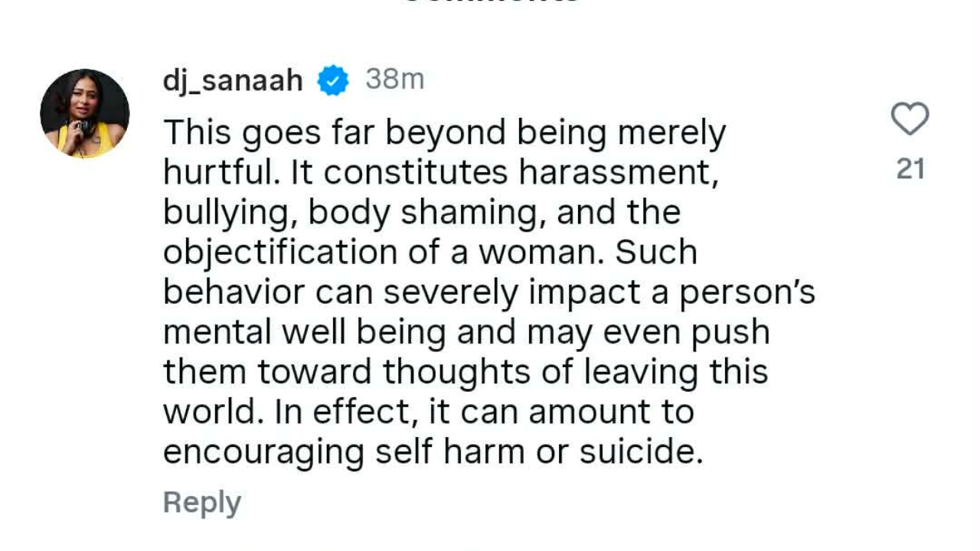Screen dimensions: 980x551
Task: View likes by clicking the 21 count
Action: point(910,169)
